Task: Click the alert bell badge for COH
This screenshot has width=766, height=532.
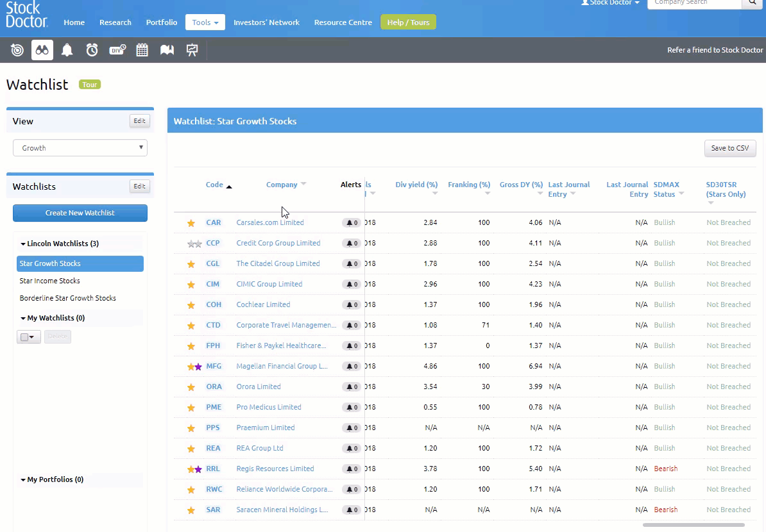Action: coord(352,304)
